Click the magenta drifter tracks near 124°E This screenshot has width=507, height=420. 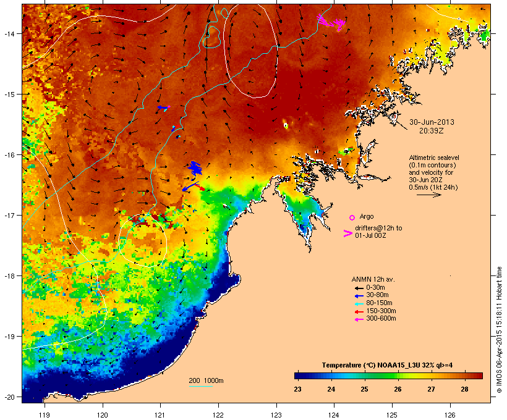click(x=331, y=22)
